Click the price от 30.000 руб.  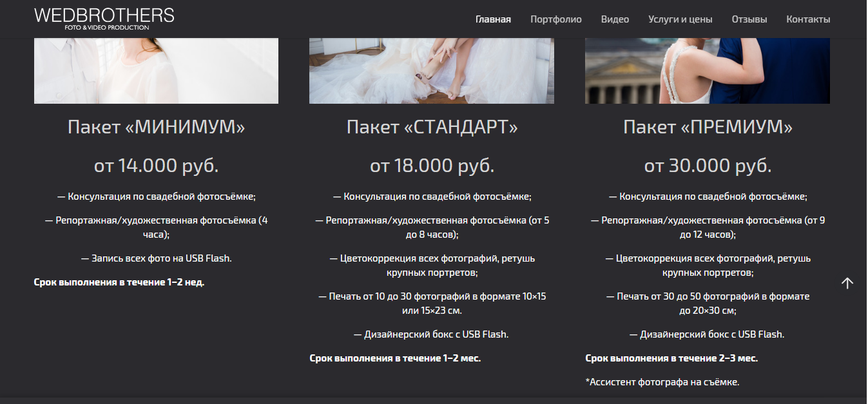tap(708, 166)
